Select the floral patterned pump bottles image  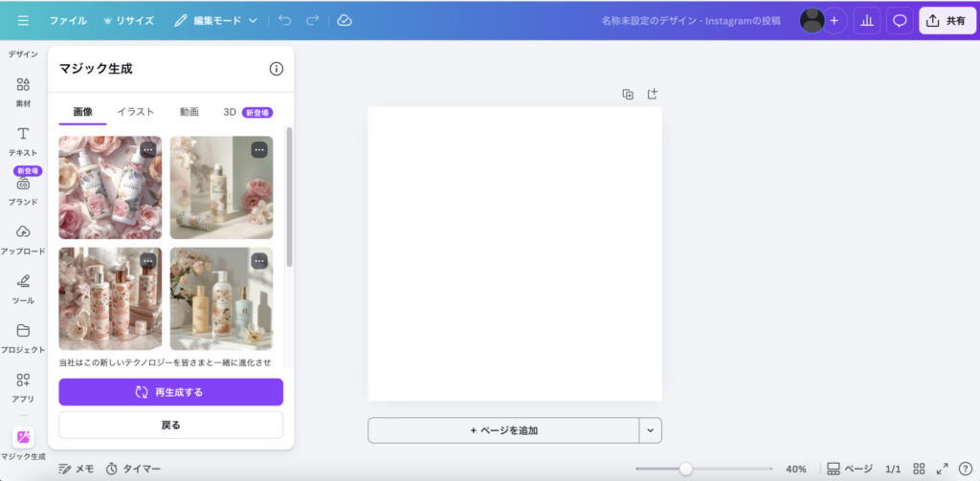(x=110, y=298)
